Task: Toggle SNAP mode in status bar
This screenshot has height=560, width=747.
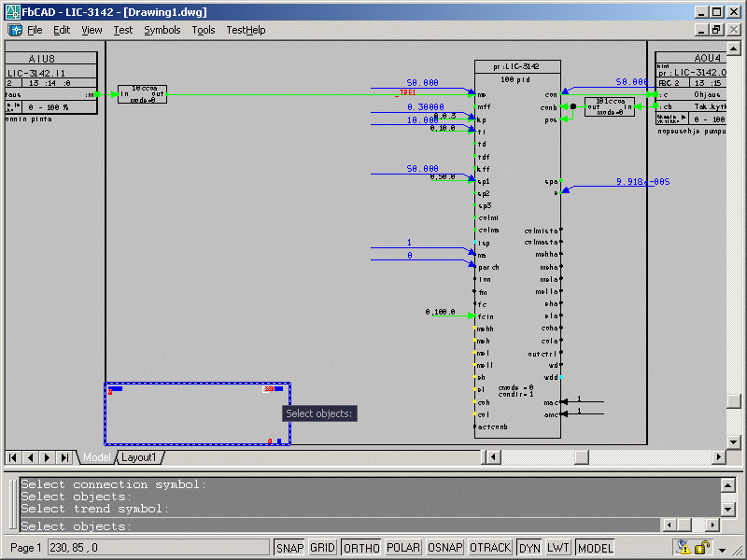Action: coord(289,548)
